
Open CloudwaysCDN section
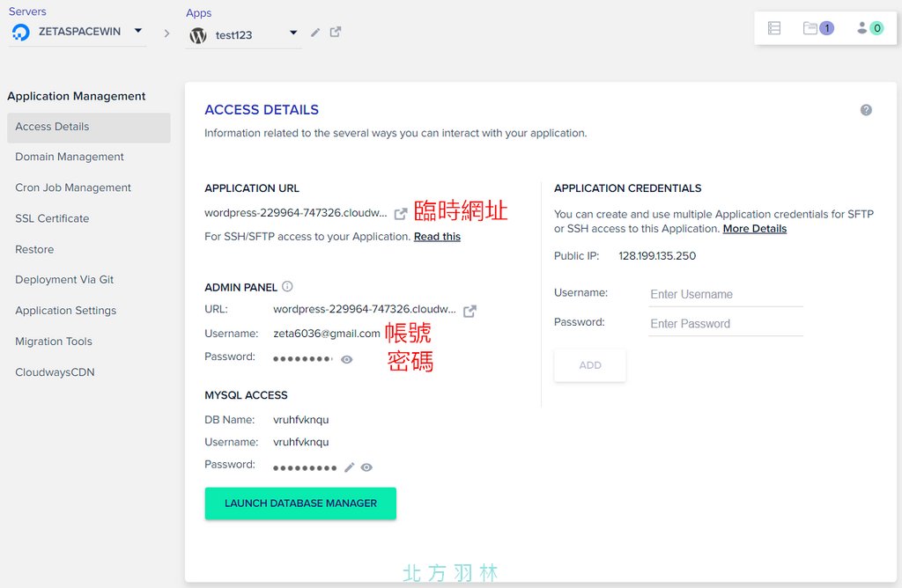[x=55, y=372]
